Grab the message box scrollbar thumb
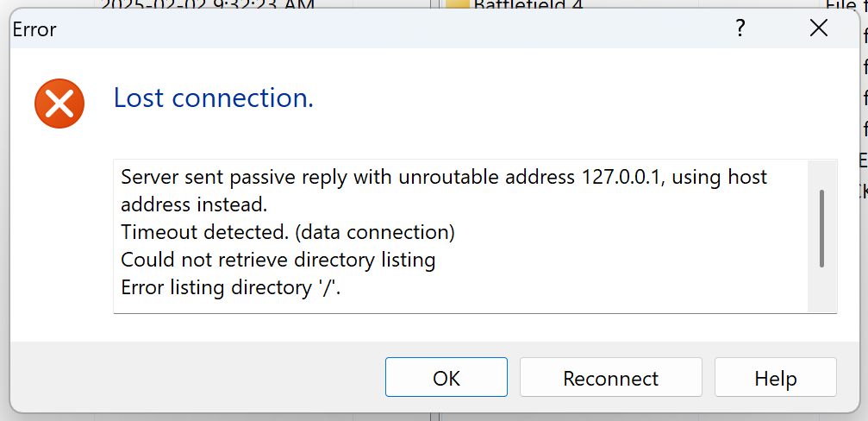The width and height of the screenshot is (868, 421). (822, 228)
